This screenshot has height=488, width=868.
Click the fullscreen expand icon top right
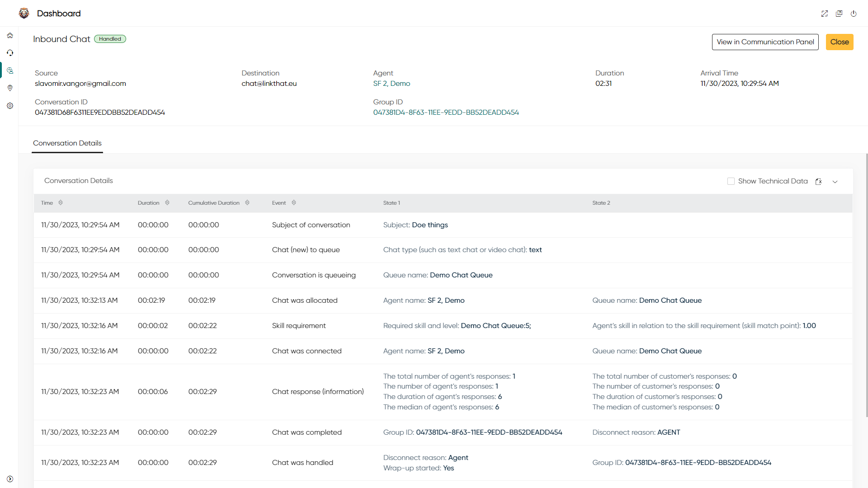[825, 14]
